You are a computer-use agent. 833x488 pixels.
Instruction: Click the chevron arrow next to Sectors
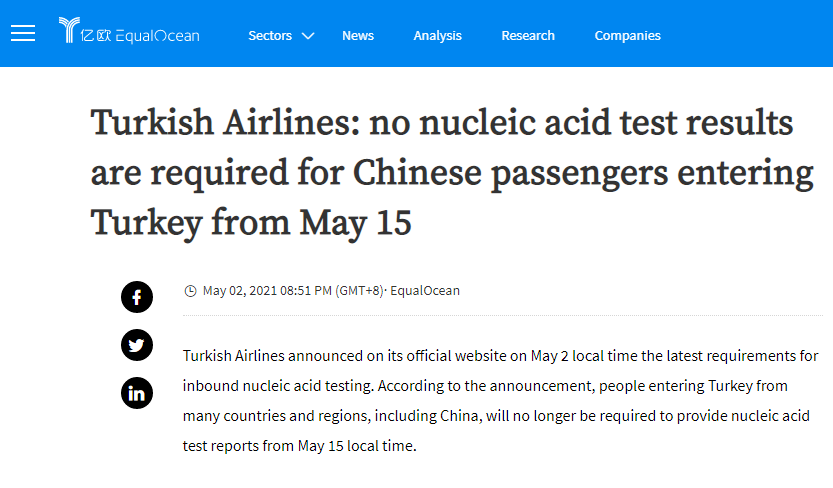point(307,36)
